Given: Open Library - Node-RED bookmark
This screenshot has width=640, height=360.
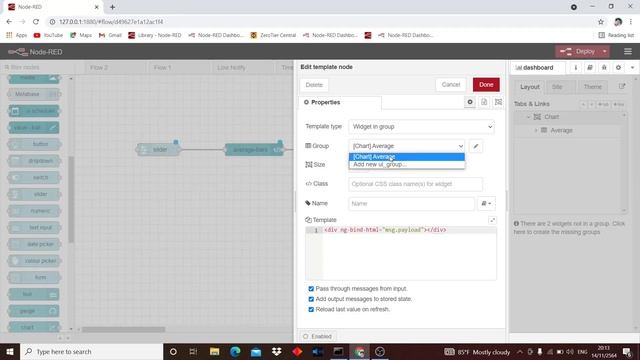Looking at the screenshot, I should [155, 36].
